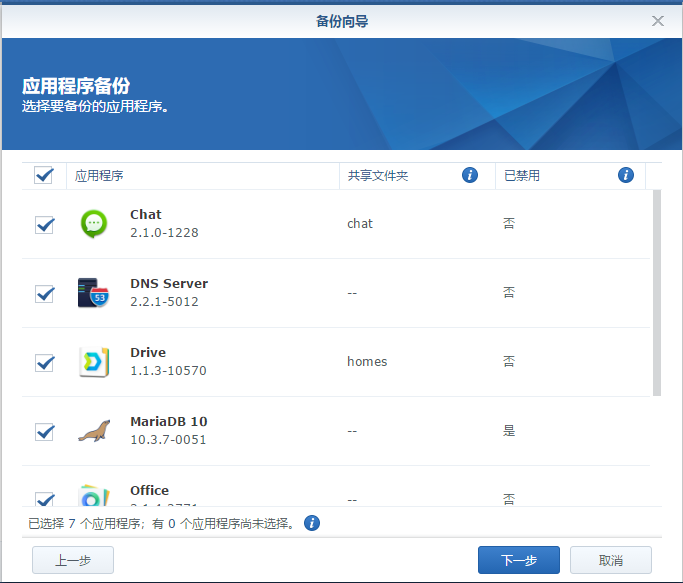Uncheck the Chat application checkbox
The image size is (683, 583).
pyautogui.click(x=44, y=225)
